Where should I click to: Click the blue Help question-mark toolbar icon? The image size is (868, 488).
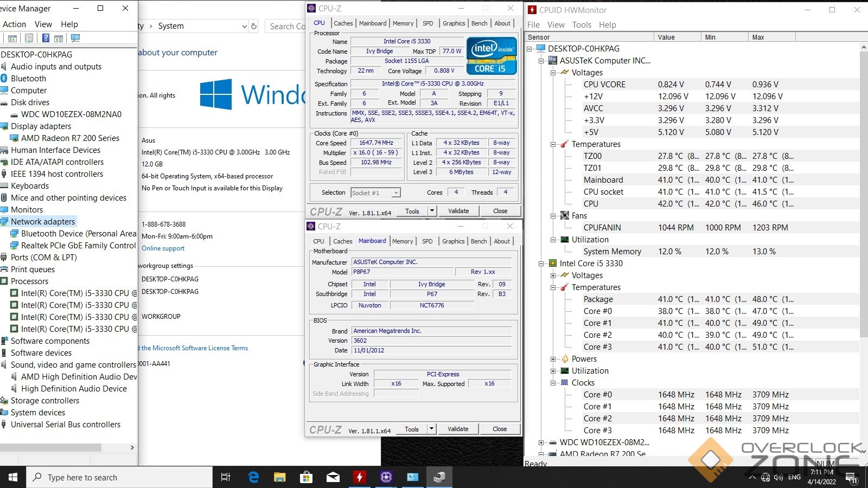(x=46, y=38)
